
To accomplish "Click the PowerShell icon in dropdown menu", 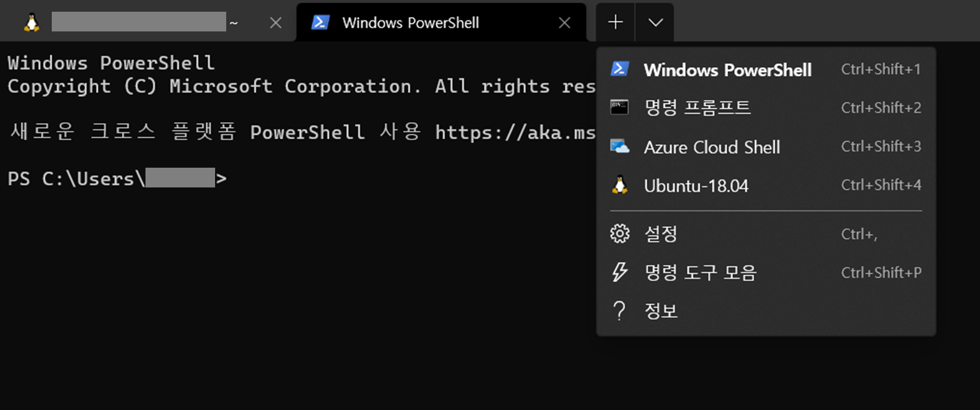I will tap(619, 69).
